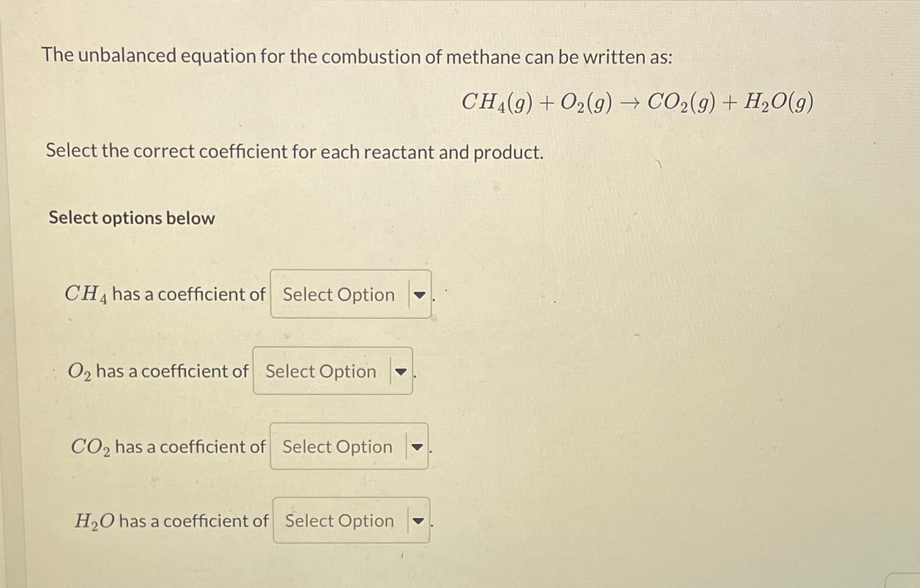Select the CH4 Select Option box
This screenshot has height=588, width=920.
[x=337, y=295]
